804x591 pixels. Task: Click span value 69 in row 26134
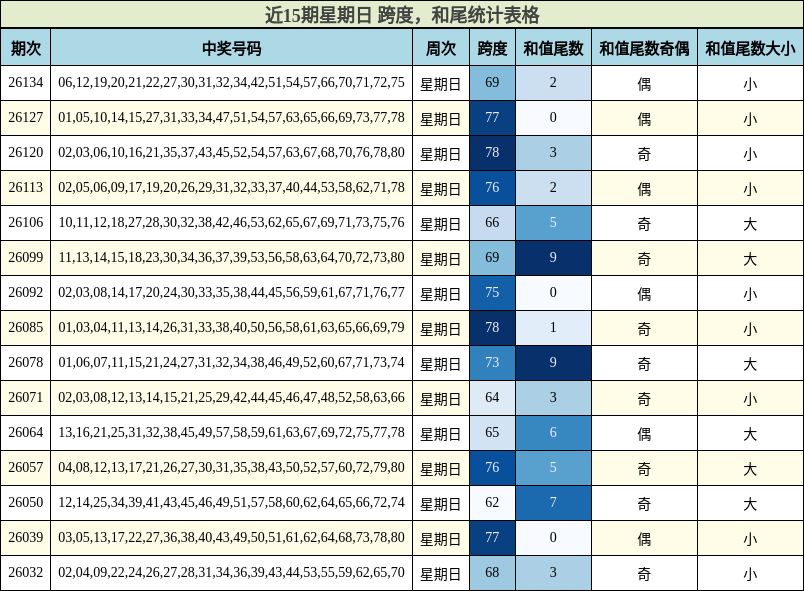click(492, 83)
